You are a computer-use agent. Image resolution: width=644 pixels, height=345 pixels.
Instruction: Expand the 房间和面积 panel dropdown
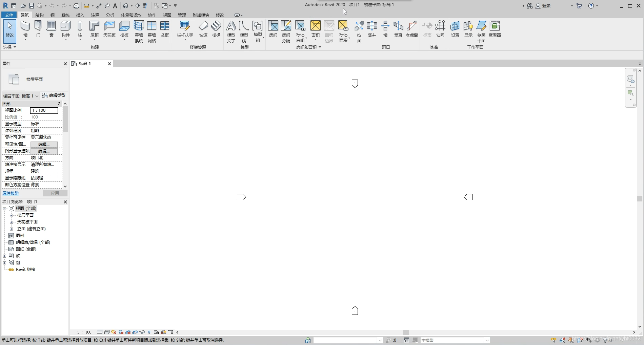pyautogui.click(x=308, y=47)
